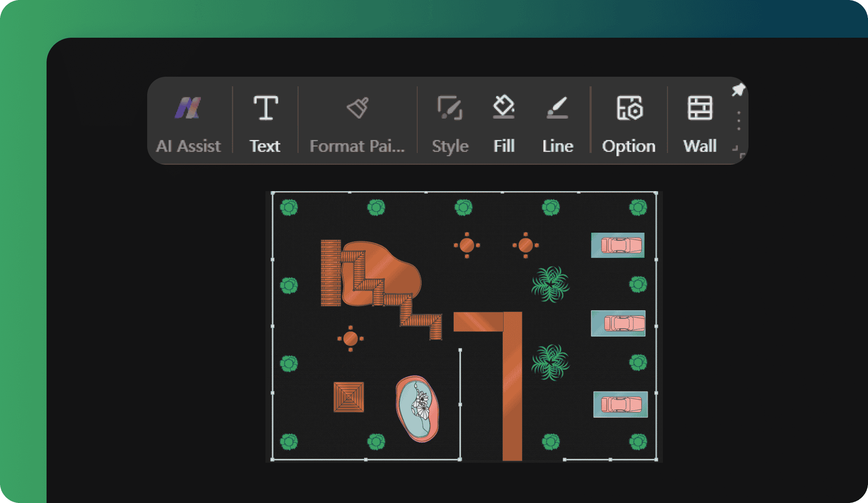
Task: Choose the Fill bucket tool
Action: coord(504,124)
